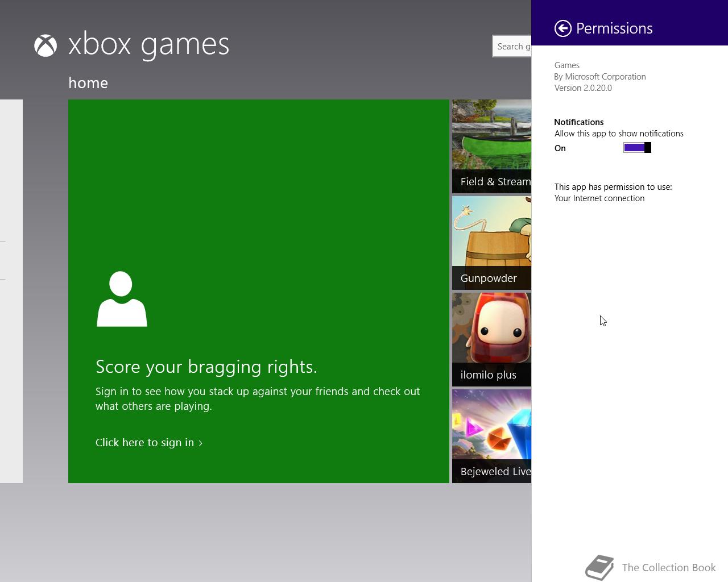Screen dimensions: 728x582
Task: Click the 'Notifications' section heading
Action: [x=579, y=122]
